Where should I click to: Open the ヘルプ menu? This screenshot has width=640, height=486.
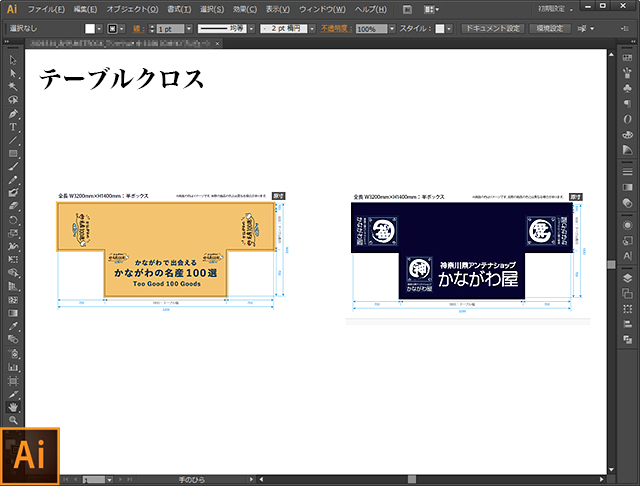tap(370, 9)
